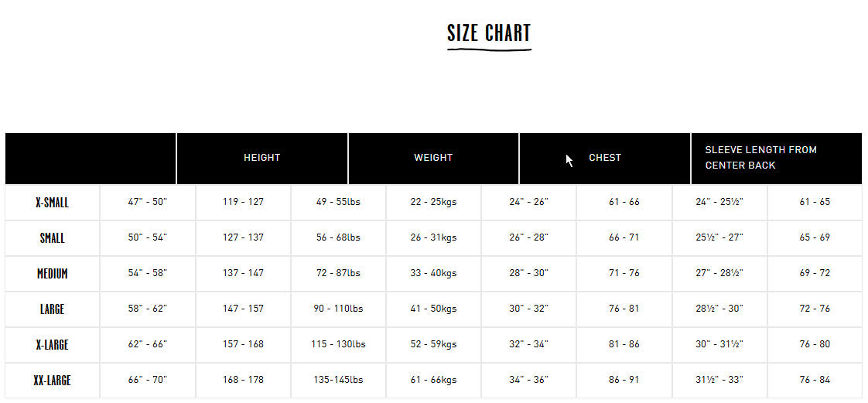Viewport: 868px width, 403px height.
Task: Click the 135-145lbs weight cell
Action: click(338, 380)
